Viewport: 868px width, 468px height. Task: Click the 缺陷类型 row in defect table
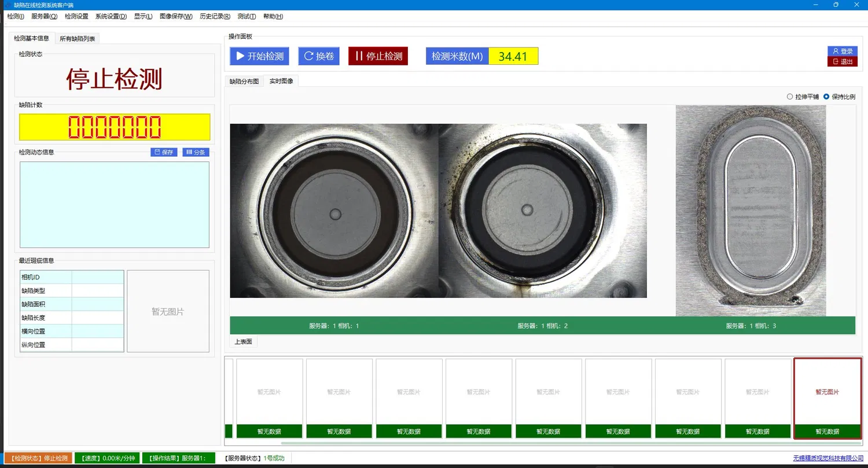point(72,290)
